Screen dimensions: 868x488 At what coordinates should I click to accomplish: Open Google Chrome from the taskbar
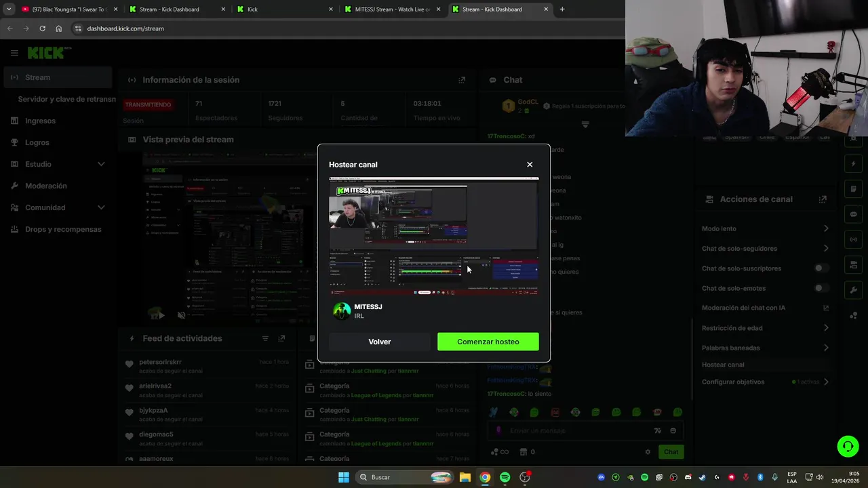485,477
